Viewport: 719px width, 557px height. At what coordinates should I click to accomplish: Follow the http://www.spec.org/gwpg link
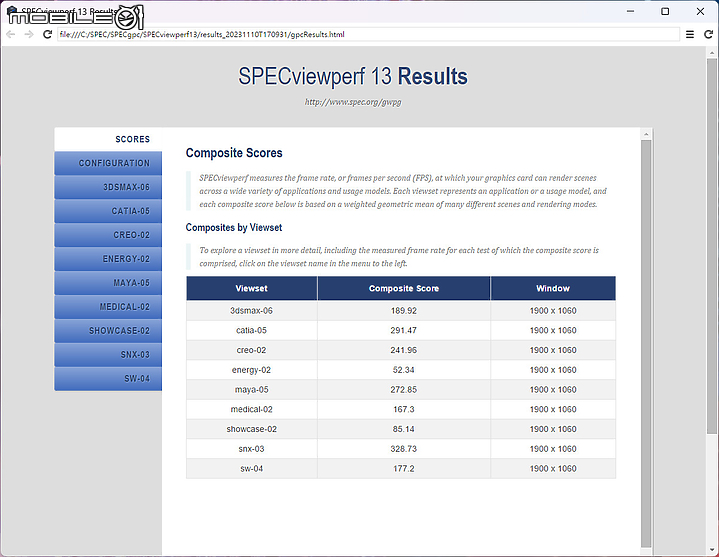(353, 102)
